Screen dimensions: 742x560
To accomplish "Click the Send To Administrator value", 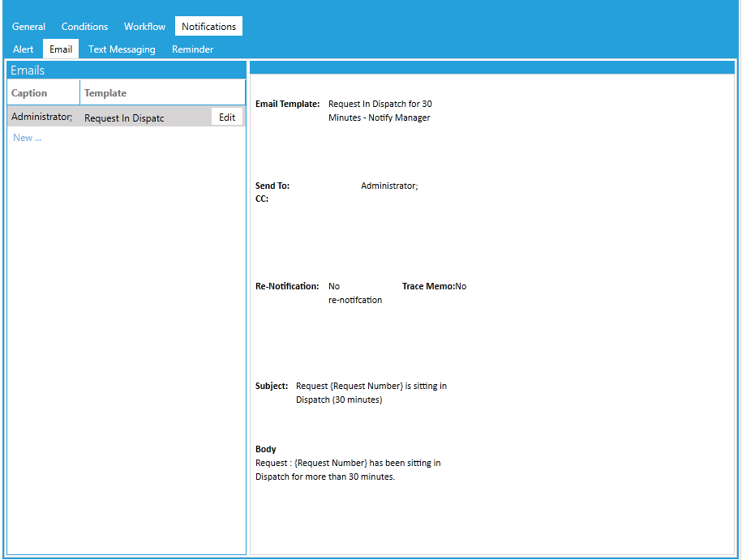I will 389,185.
